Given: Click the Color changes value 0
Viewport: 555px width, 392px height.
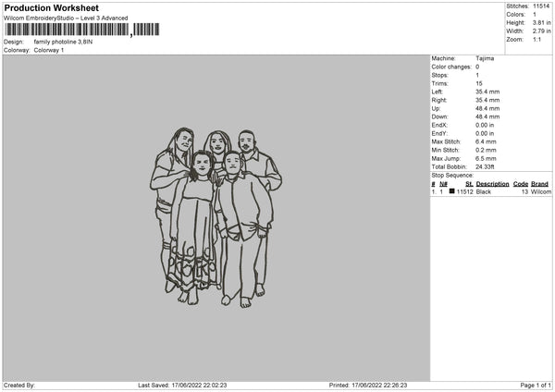Looking at the screenshot, I should (x=477, y=67).
